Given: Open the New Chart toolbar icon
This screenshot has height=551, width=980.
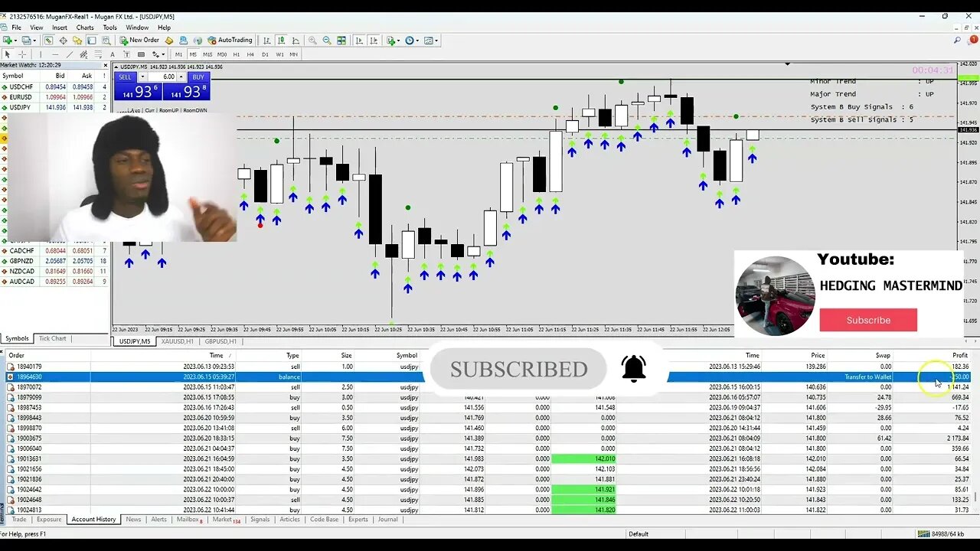Looking at the screenshot, I should point(8,41).
